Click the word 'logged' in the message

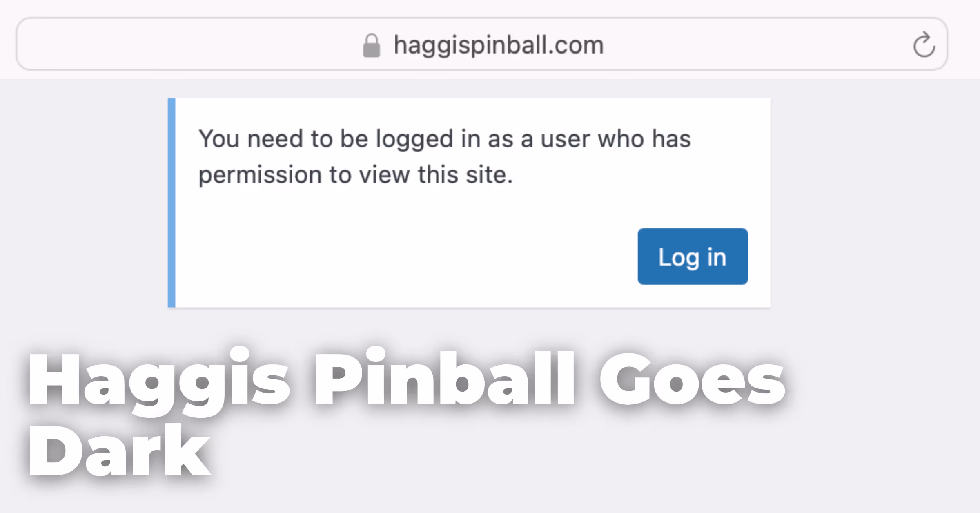414,140
